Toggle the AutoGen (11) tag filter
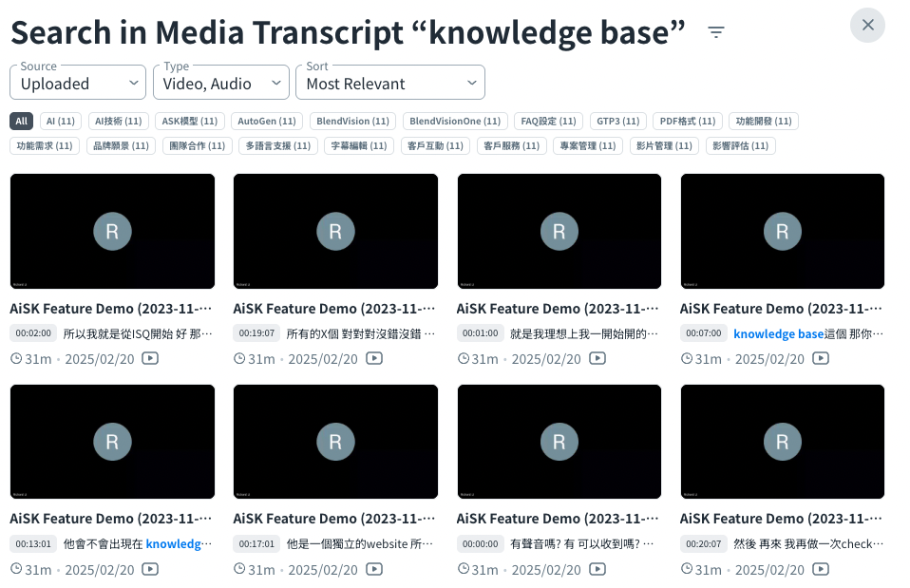 click(267, 121)
